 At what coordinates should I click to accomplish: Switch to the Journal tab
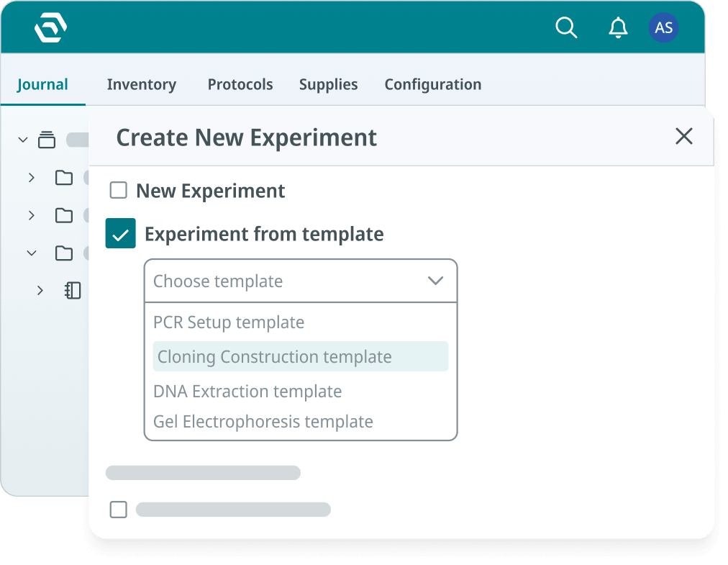pos(42,84)
